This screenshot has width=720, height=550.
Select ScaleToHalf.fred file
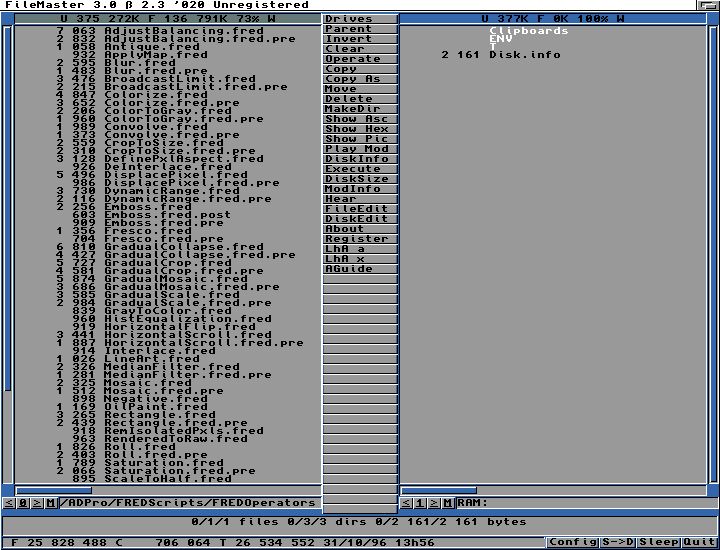coord(168,479)
